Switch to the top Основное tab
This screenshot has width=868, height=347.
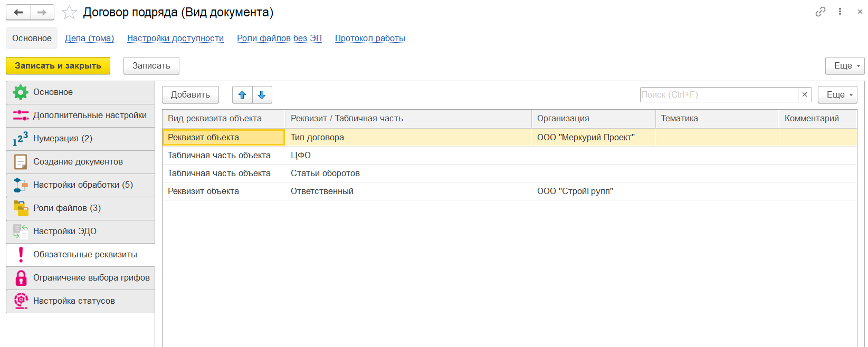32,38
